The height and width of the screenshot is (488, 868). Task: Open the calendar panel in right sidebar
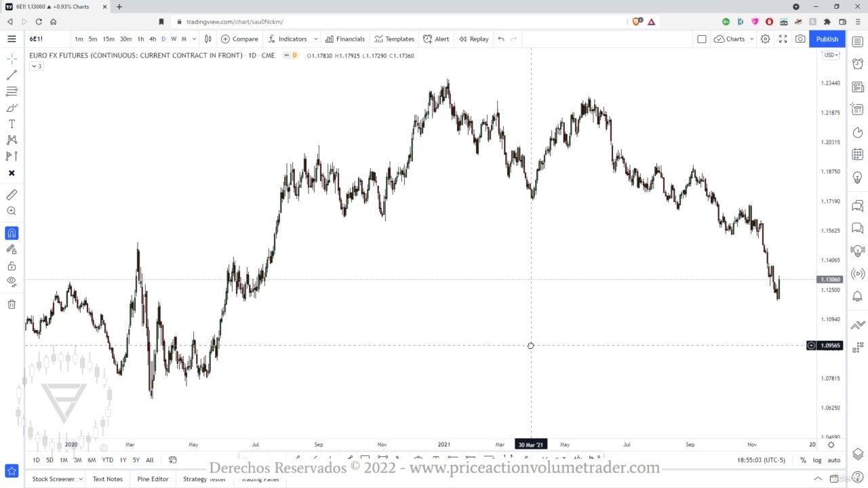(x=858, y=155)
